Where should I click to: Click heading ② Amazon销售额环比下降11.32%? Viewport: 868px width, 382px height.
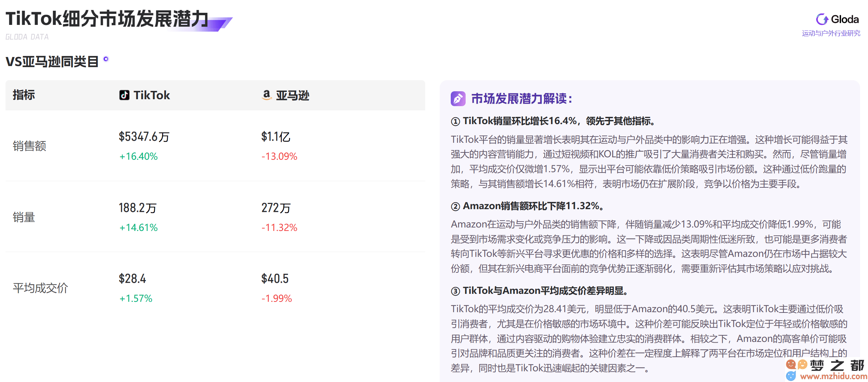(x=528, y=206)
